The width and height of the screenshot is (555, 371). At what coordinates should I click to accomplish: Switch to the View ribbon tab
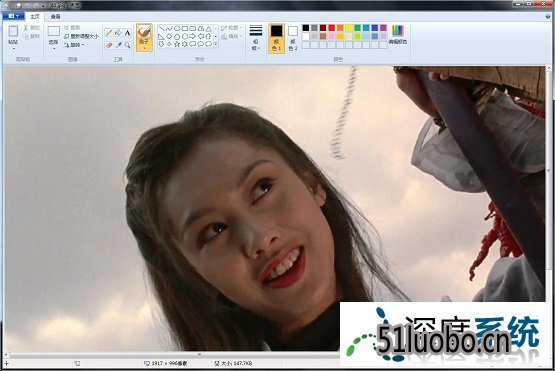point(55,17)
